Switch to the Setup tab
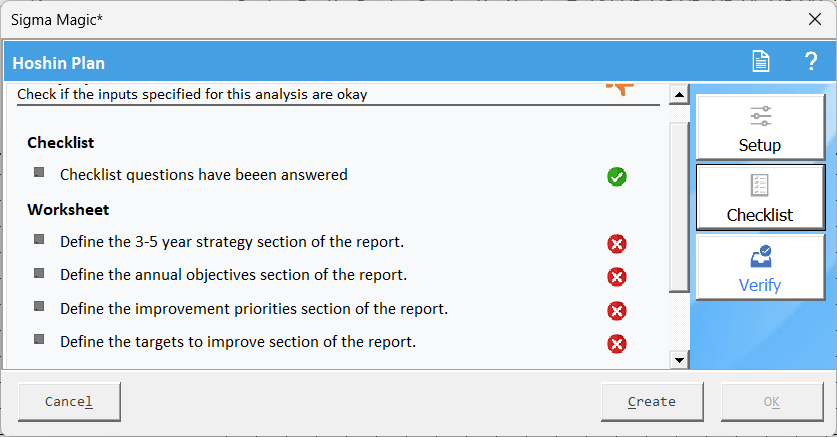The height and width of the screenshot is (437, 837). pyautogui.click(x=760, y=128)
